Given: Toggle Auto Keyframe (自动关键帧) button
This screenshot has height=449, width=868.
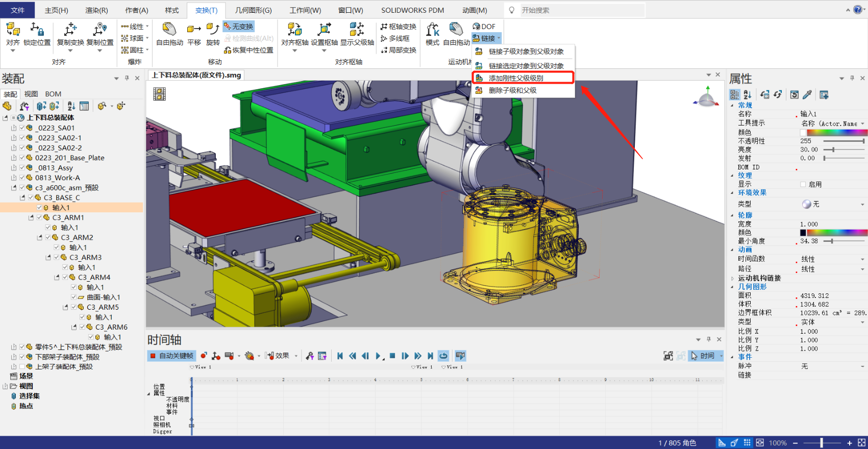Looking at the screenshot, I should [171, 356].
